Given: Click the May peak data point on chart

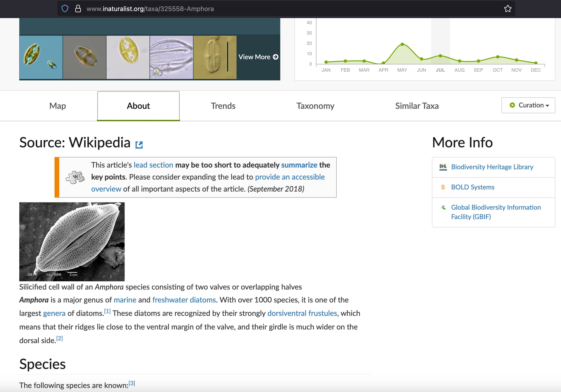Looking at the screenshot, I should [402, 44].
